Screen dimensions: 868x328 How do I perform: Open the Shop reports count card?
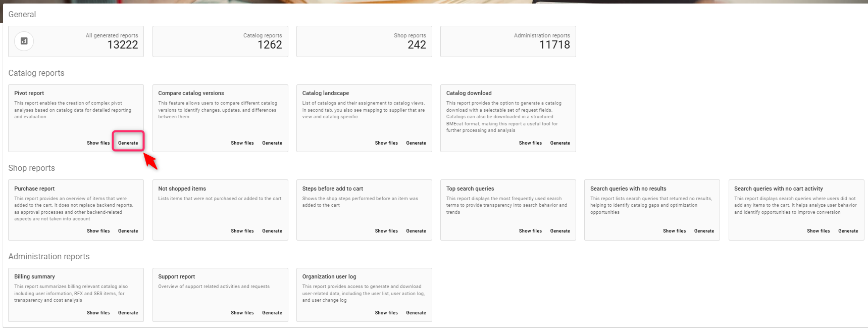click(x=364, y=41)
